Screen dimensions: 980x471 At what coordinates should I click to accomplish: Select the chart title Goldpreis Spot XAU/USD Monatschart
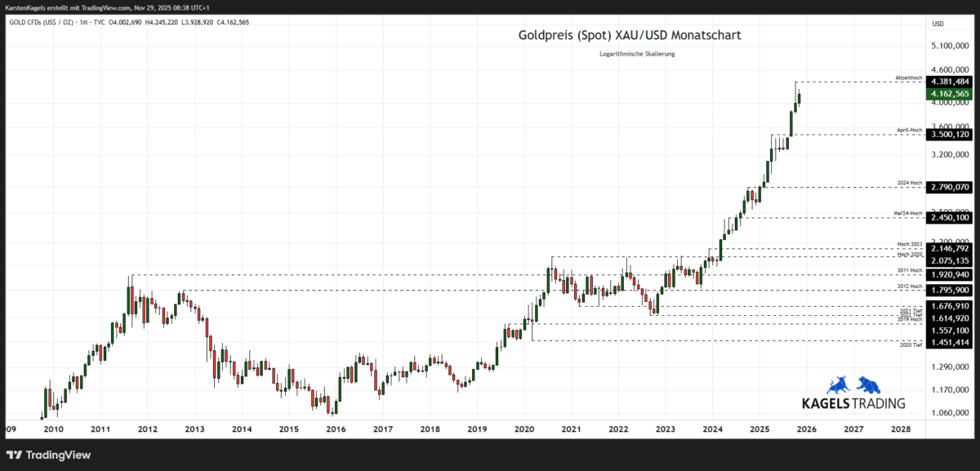(629, 35)
